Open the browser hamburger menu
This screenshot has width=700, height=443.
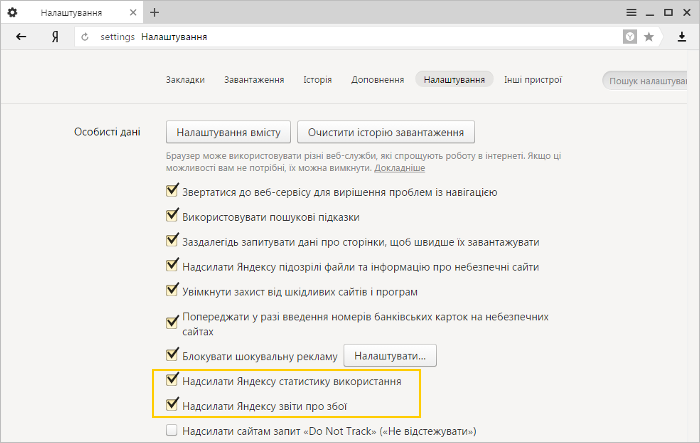pos(631,13)
